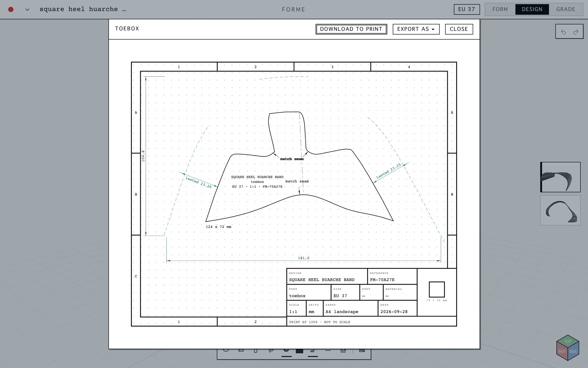Click the 'A4 landscape' sheet value
Screen dimensions: 588x368
(342, 311)
